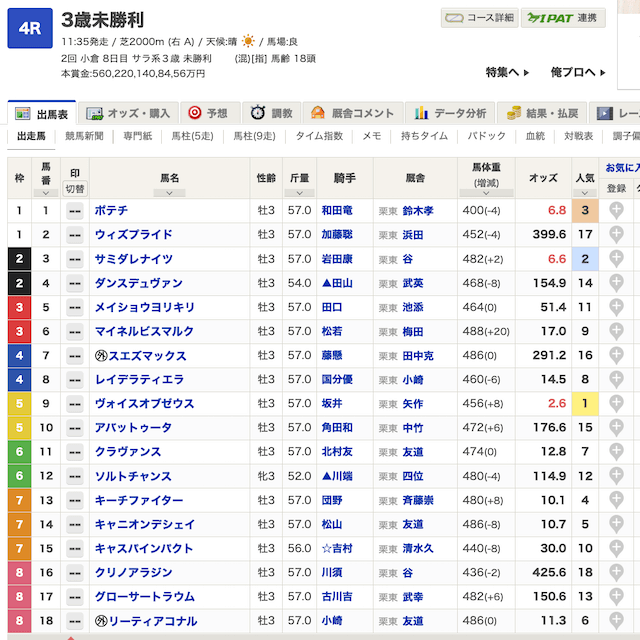
Task: Add ポテチ to favorites with plus pin icon
Action: pos(617,211)
